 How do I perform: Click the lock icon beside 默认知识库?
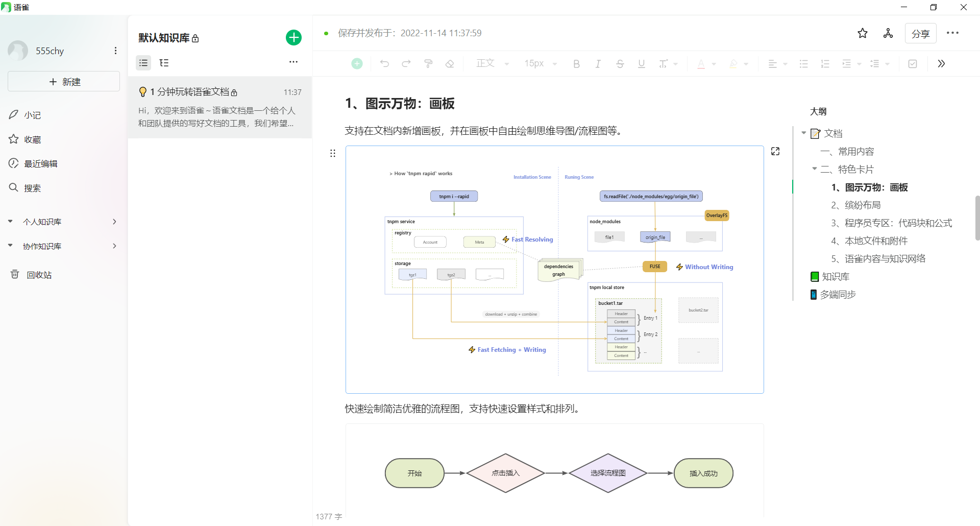coord(195,38)
